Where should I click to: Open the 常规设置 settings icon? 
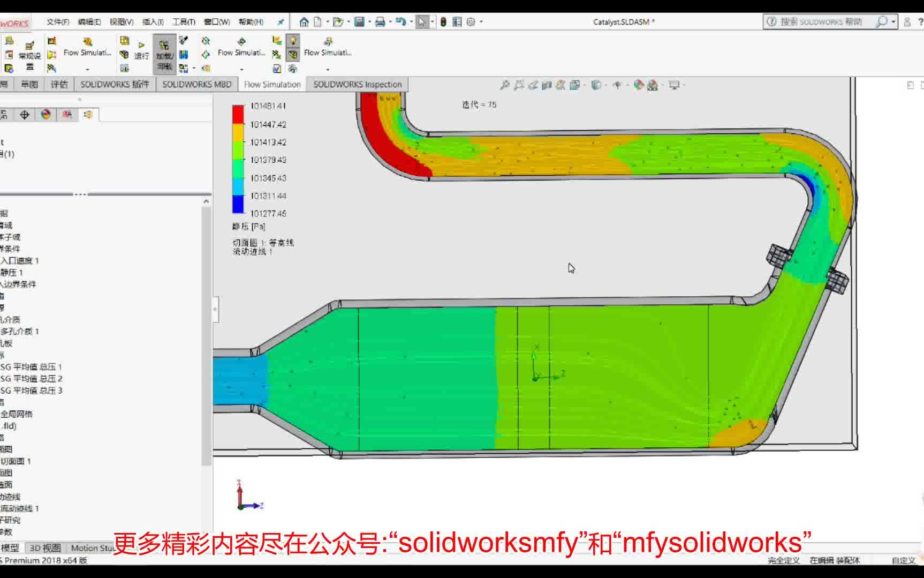pyautogui.click(x=30, y=54)
